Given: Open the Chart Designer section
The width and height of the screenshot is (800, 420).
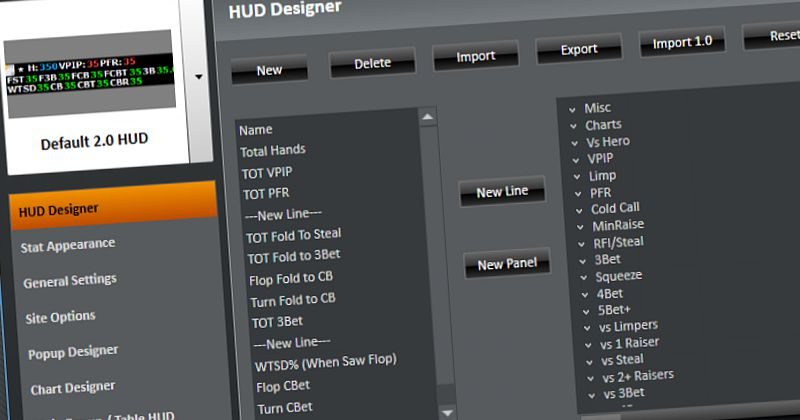Looking at the screenshot, I should click(x=72, y=388).
